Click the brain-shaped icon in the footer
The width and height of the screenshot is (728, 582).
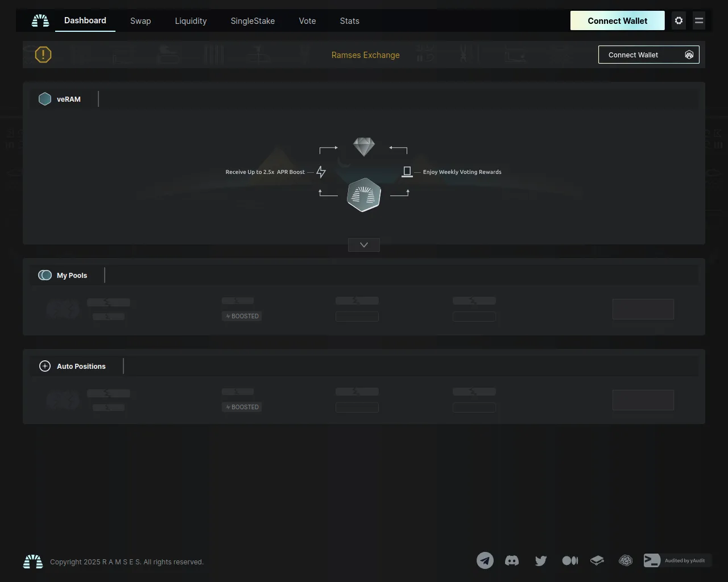point(626,560)
